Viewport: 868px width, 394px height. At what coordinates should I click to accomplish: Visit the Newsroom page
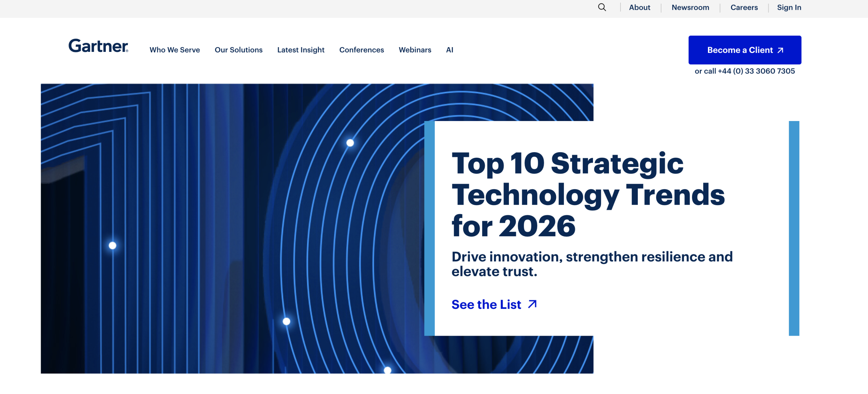[x=690, y=7]
